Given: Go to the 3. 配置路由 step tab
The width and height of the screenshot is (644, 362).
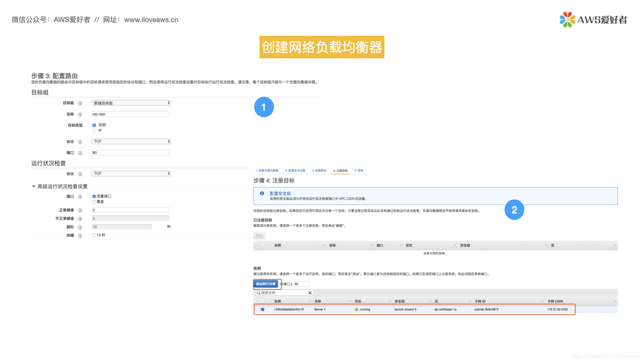Looking at the screenshot, I should click(319, 171).
